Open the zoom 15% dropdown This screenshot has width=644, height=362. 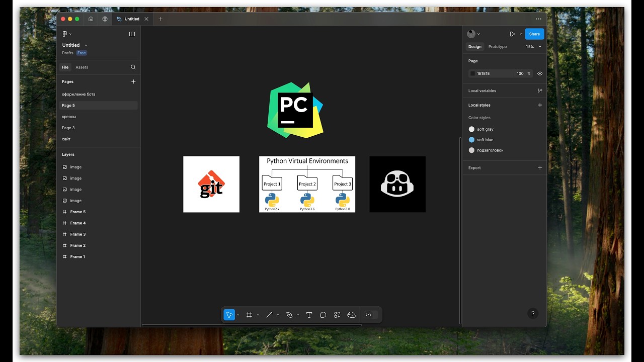click(534, 46)
